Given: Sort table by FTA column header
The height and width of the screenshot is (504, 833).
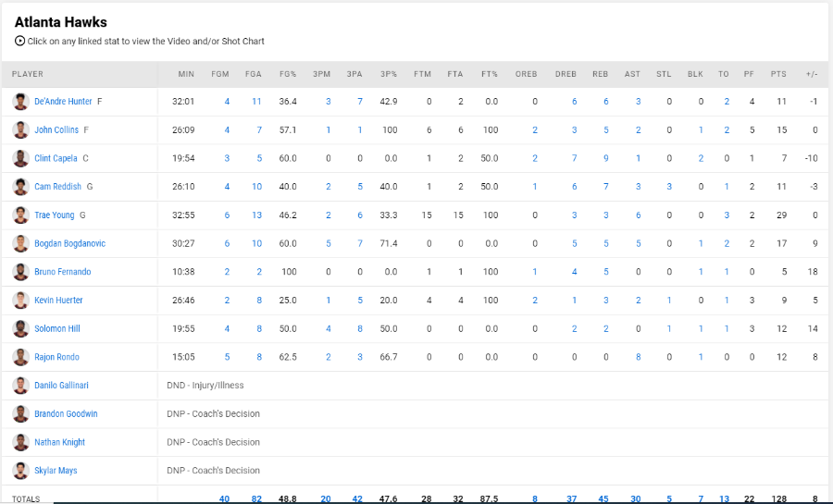Looking at the screenshot, I should (x=454, y=74).
